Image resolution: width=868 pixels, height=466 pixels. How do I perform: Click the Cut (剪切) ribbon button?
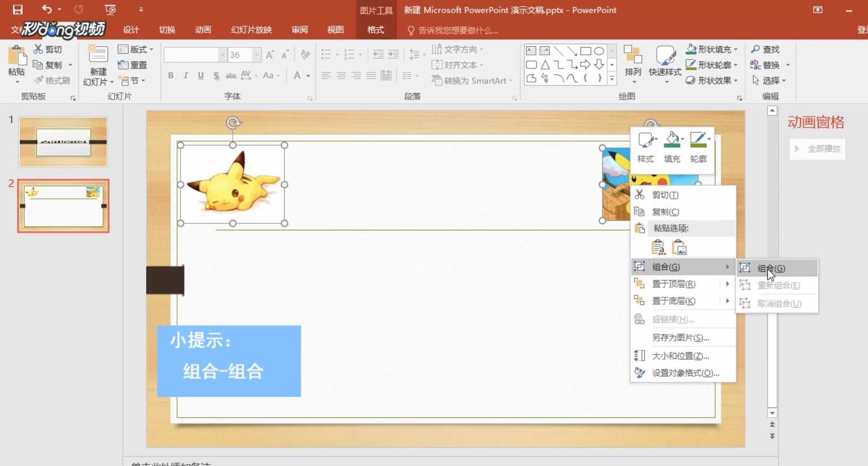pos(48,49)
